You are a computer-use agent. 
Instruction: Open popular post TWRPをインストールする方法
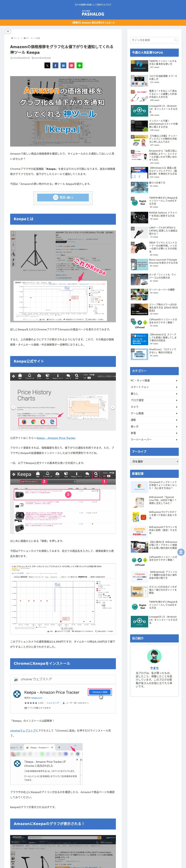(154, 65)
